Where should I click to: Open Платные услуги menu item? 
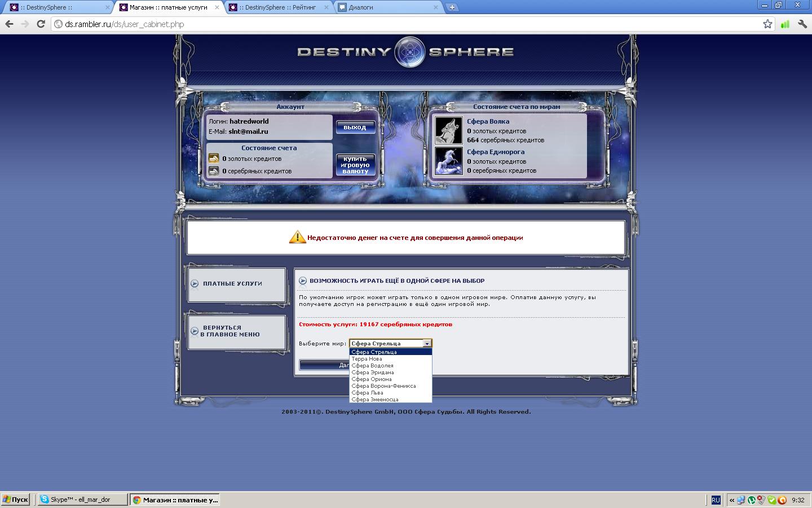coord(232,283)
